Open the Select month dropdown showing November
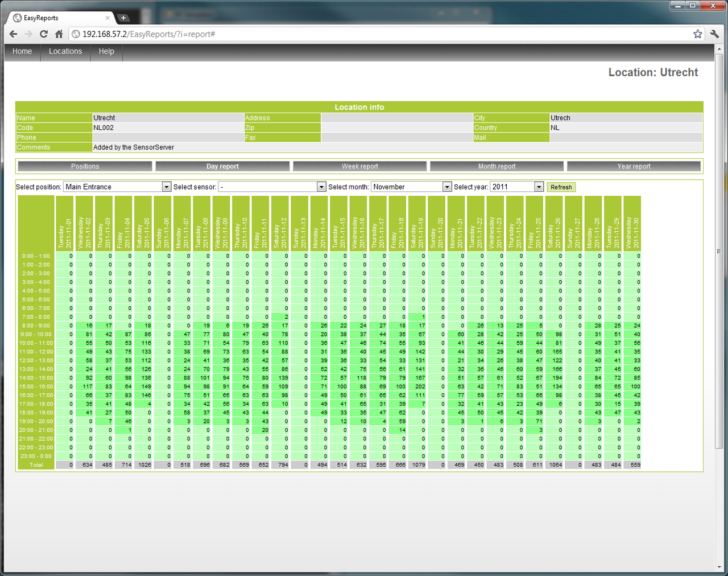The width and height of the screenshot is (728, 576). tap(446, 186)
